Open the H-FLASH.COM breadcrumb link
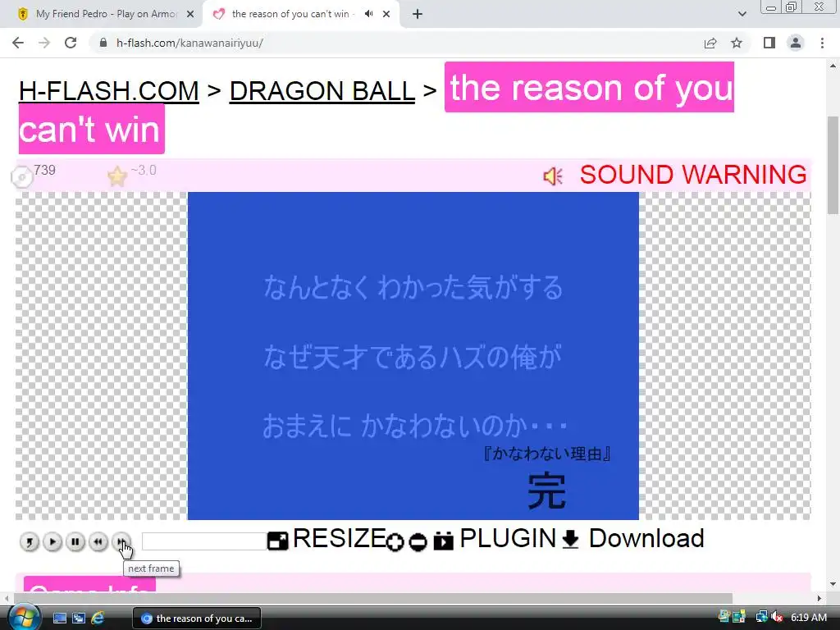Viewport: 840px width, 630px height. [109, 90]
